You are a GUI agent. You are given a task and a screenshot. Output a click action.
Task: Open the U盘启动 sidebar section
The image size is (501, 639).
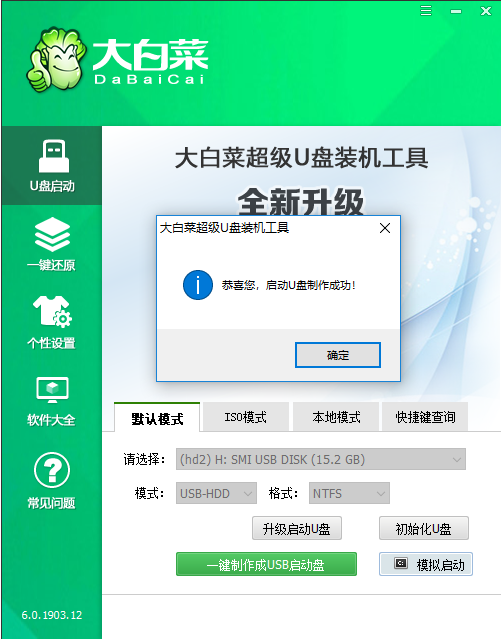(52, 165)
